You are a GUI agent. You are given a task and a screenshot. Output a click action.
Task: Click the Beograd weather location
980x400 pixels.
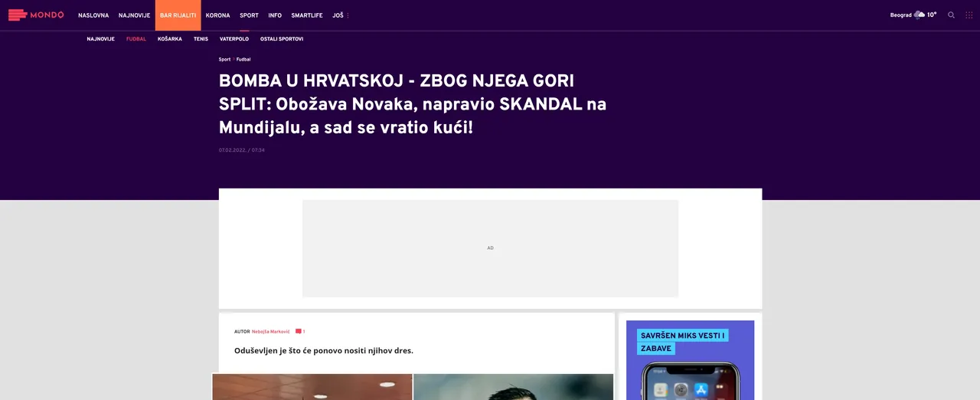[x=900, y=15]
